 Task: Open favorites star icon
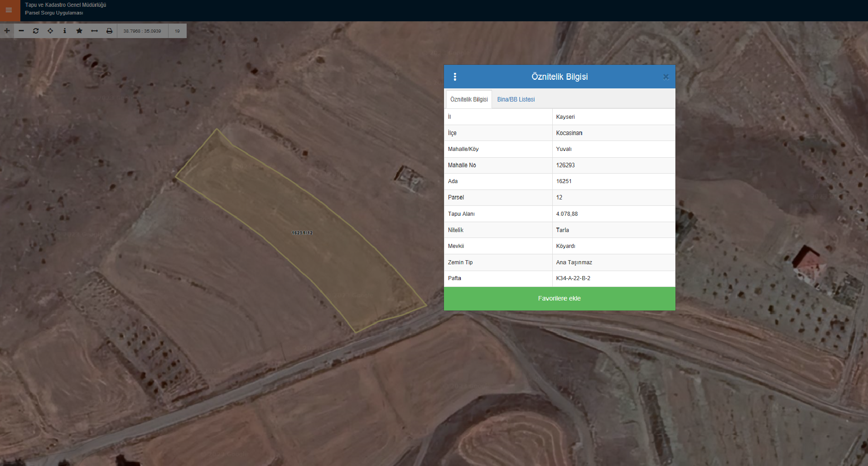(x=79, y=31)
